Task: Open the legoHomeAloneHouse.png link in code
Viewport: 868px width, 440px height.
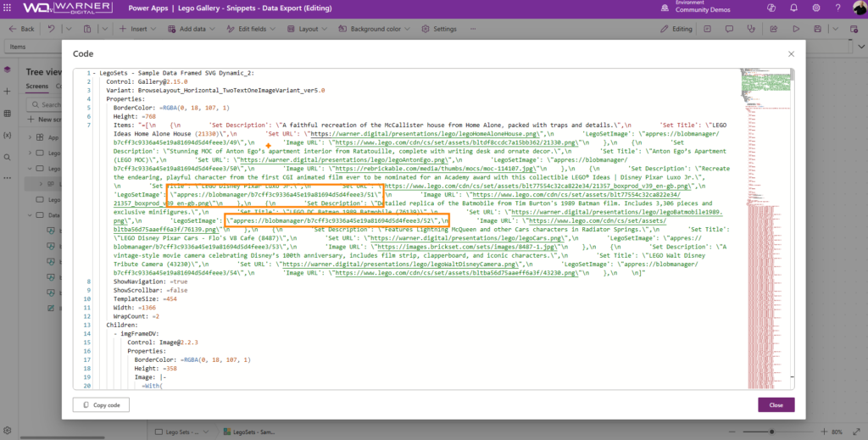Action: (x=425, y=134)
